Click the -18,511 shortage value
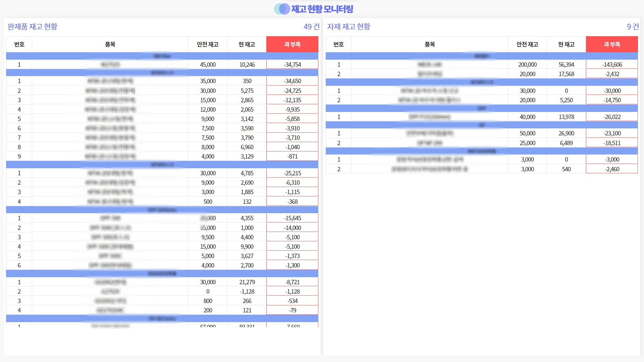The image size is (644, 362). 612,143
